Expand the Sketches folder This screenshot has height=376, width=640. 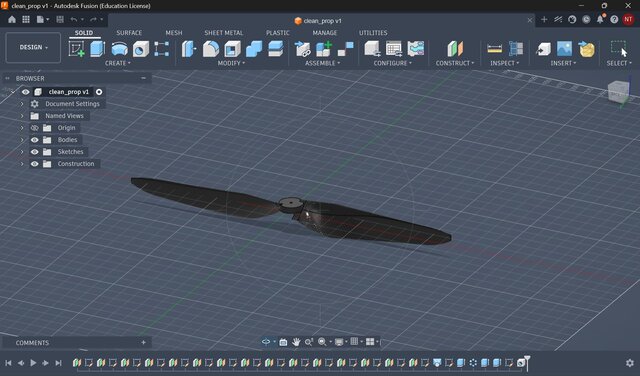point(22,152)
